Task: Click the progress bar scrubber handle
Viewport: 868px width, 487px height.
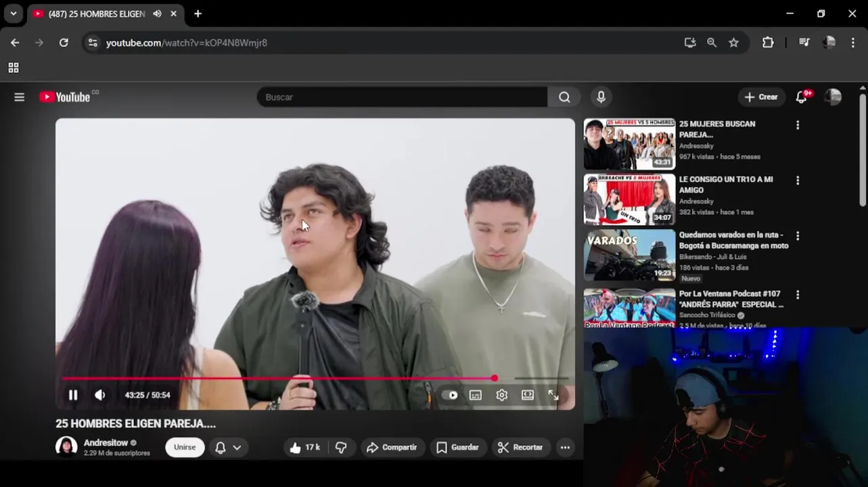Action: click(495, 378)
